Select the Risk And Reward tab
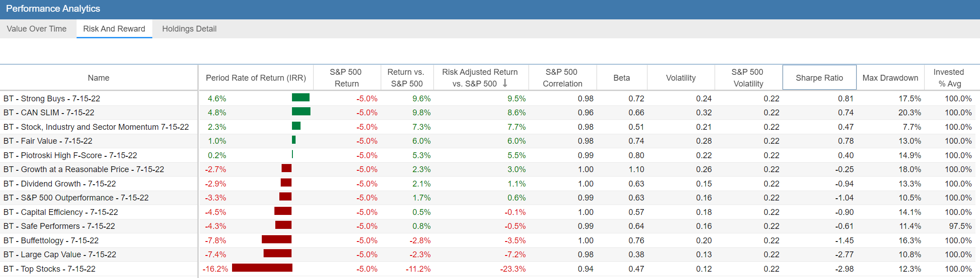 (114, 29)
